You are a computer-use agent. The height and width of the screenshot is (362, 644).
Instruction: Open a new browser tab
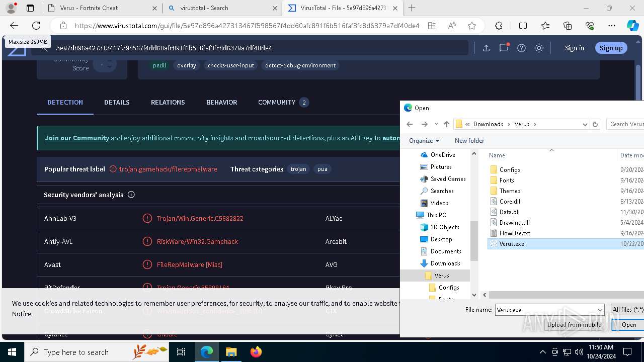coord(412,8)
